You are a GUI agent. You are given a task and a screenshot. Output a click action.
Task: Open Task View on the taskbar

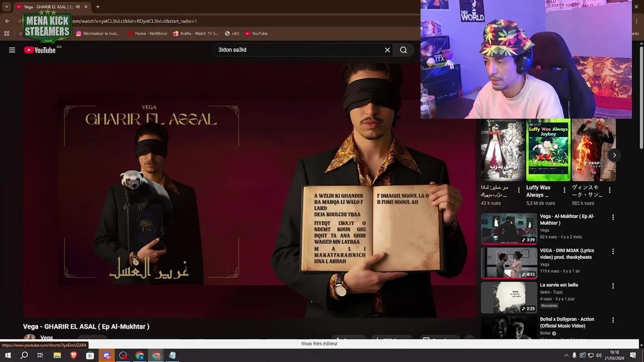[x=40, y=355]
